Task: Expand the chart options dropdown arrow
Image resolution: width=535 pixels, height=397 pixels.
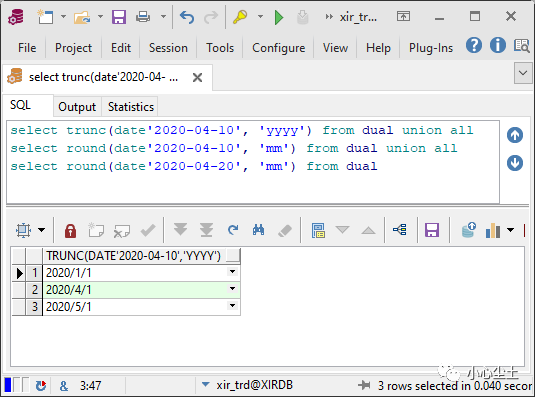Action: coord(510,230)
